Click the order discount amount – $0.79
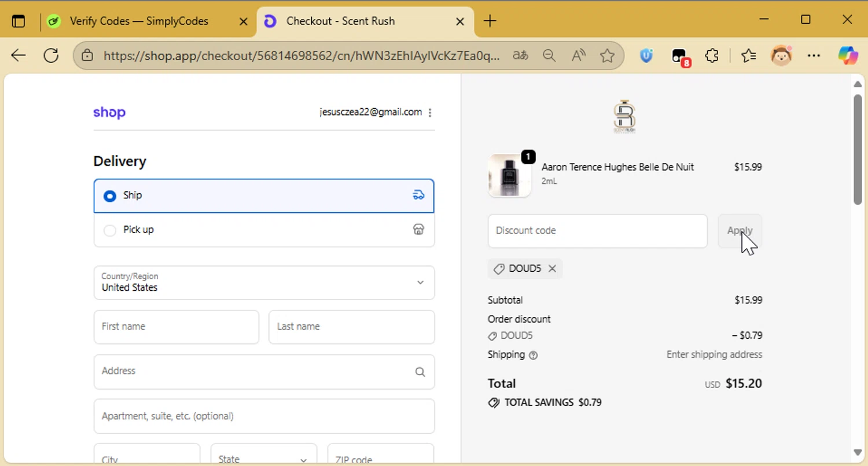The height and width of the screenshot is (466, 868). pos(746,335)
